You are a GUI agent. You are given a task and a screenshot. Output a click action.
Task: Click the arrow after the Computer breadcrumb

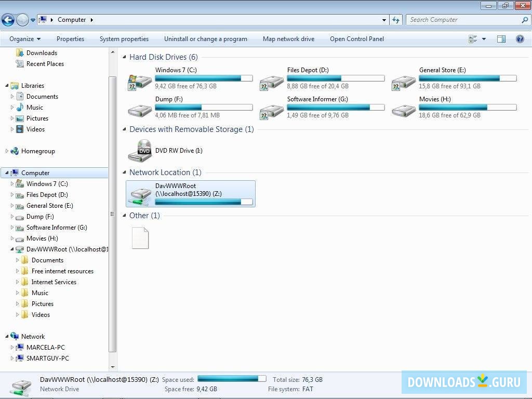pos(91,20)
